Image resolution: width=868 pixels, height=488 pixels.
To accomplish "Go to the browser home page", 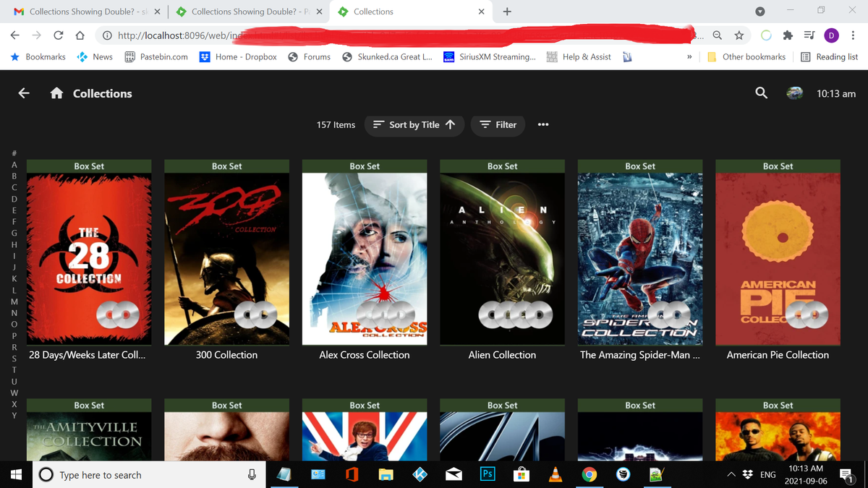I will [x=80, y=35].
